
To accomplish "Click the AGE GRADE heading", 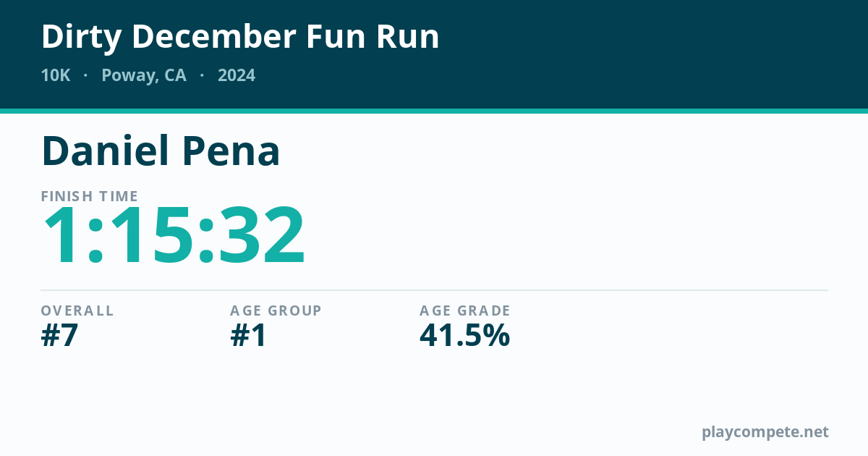I will click(x=465, y=311).
